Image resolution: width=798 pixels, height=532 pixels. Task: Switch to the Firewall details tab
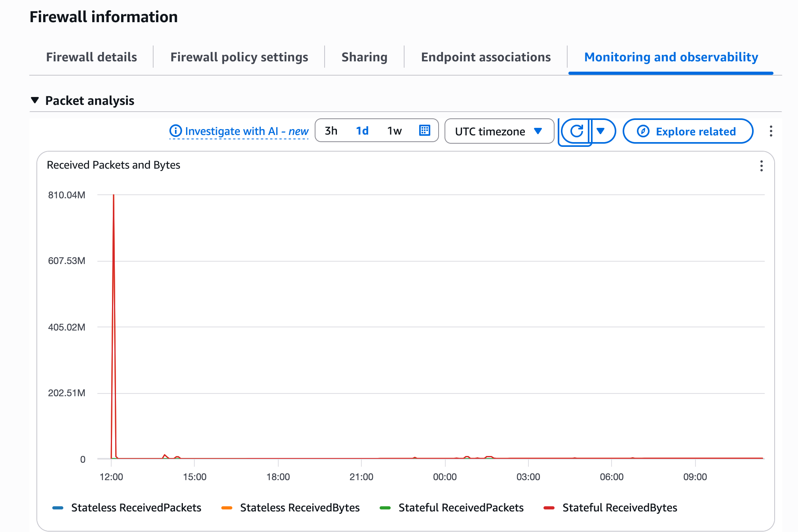point(91,57)
